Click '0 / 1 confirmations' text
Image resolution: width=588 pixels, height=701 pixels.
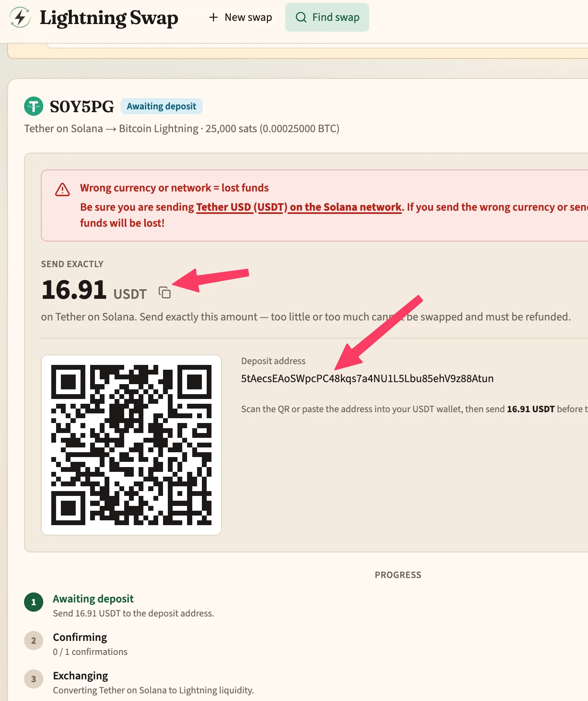[x=90, y=652]
